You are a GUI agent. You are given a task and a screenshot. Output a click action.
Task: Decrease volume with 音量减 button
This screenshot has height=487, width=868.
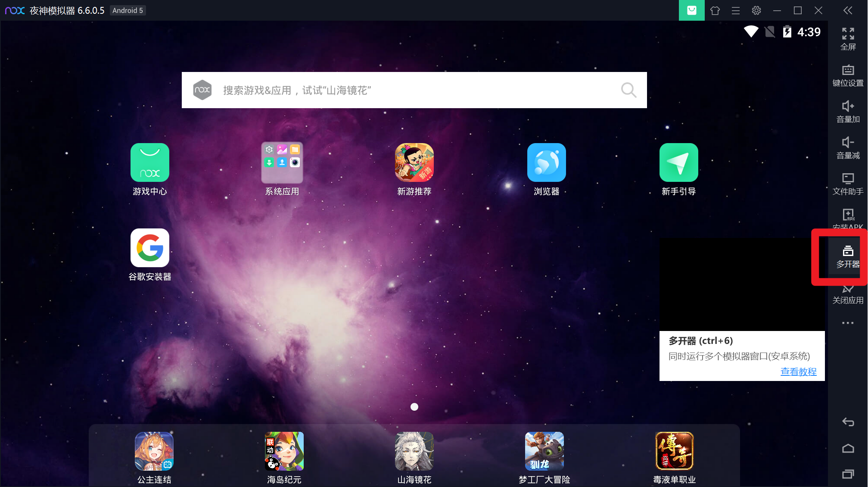(x=848, y=147)
